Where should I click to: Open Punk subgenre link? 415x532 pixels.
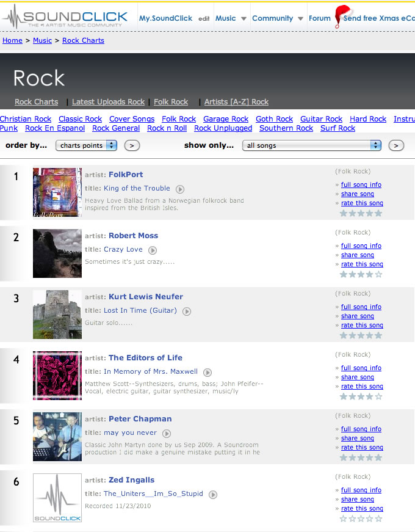pos(9,128)
